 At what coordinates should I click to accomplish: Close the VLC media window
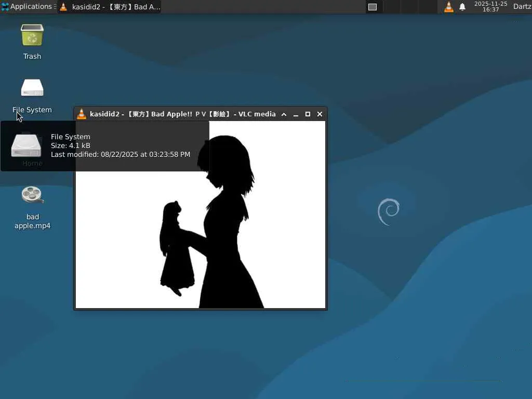pyautogui.click(x=320, y=114)
